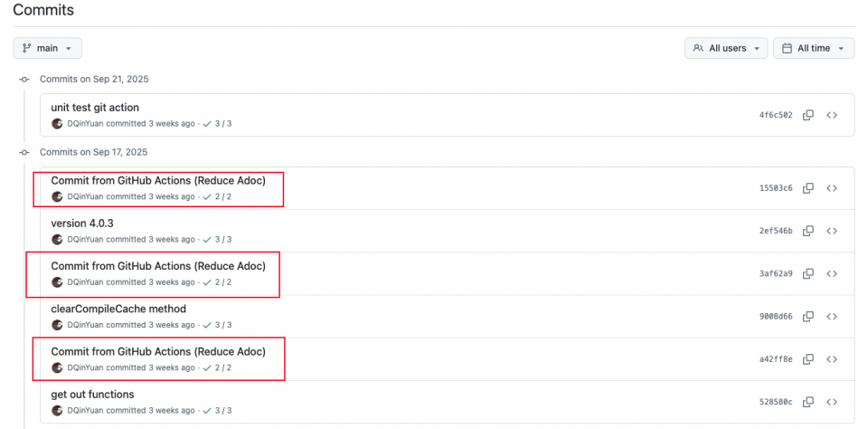
Task: Browse repository at commit 528580c
Action: click(832, 402)
